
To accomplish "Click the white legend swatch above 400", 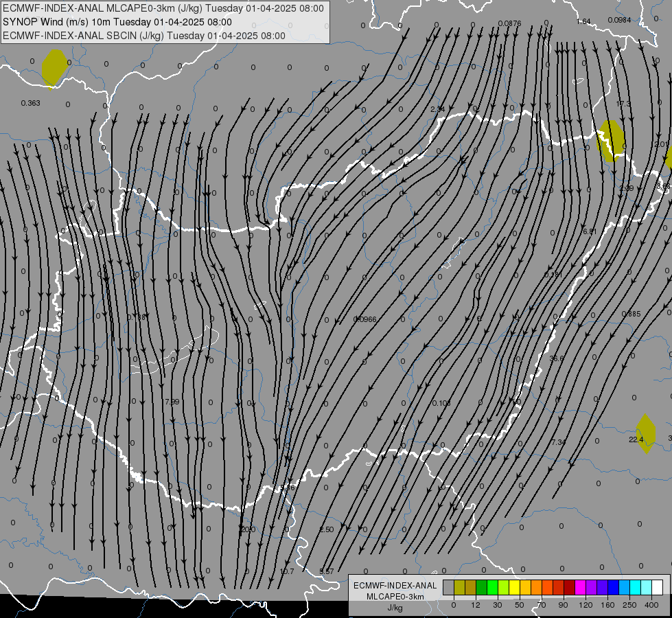I will click(x=658, y=587).
